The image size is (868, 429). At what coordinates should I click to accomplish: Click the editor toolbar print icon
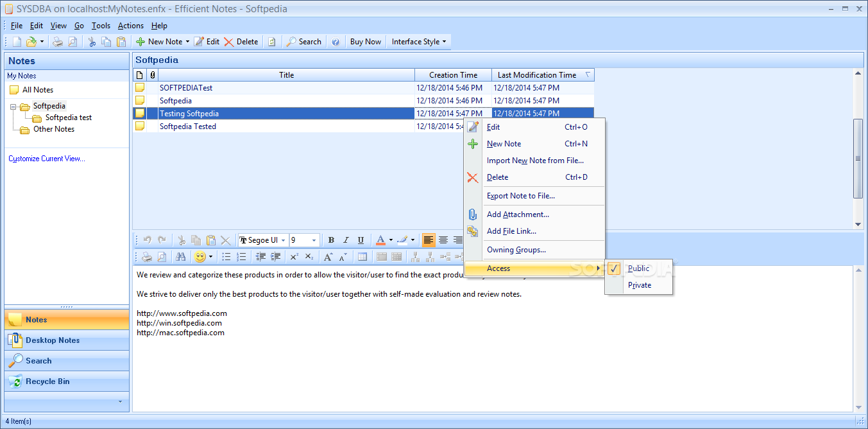click(148, 257)
